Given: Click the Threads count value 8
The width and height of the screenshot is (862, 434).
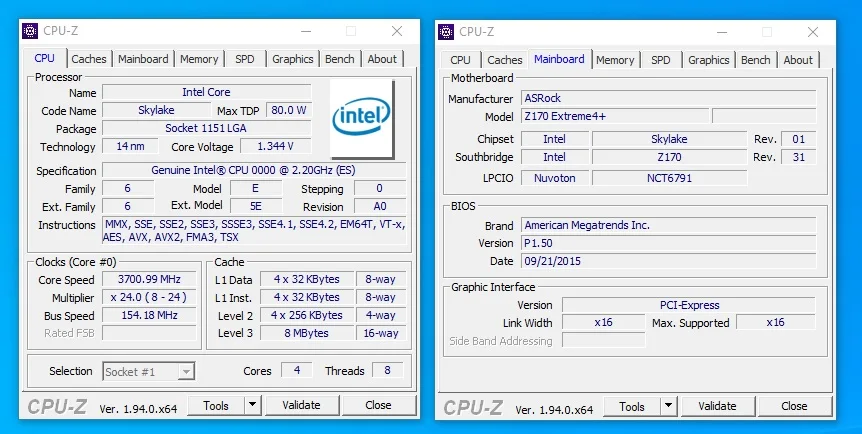Looking at the screenshot, I should coord(388,370).
